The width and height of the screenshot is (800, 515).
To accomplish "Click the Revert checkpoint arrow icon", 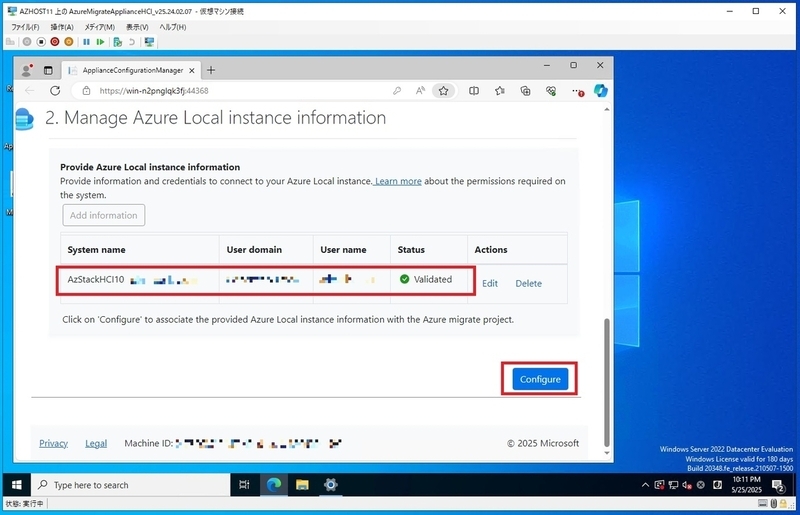I will (132, 42).
